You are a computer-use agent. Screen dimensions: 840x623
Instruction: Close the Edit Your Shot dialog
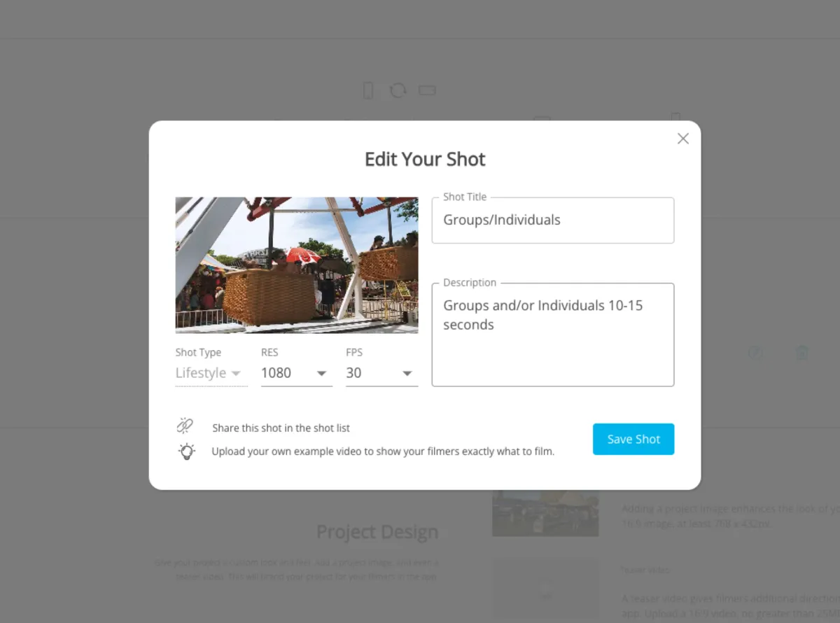pyautogui.click(x=683, y=139)
